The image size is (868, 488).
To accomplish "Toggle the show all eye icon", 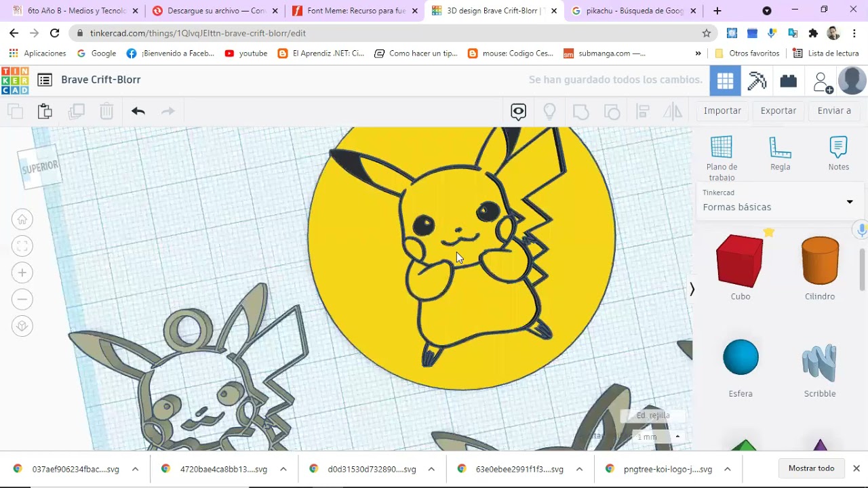I will point(519,111).
